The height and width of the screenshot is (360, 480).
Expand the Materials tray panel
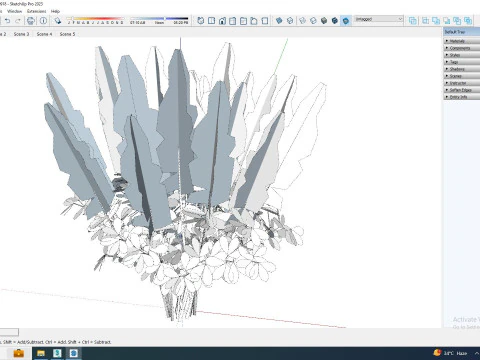[x=461, y=41]
